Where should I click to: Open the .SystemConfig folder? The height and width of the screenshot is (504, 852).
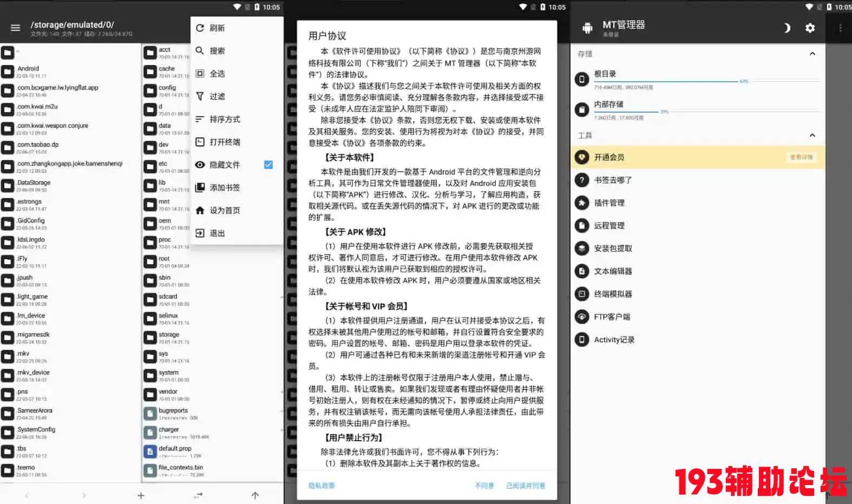(x=70, y=432)
